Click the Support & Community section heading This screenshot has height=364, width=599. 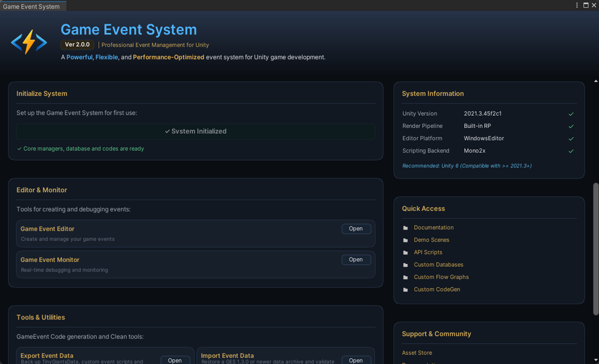pos(437,334)
